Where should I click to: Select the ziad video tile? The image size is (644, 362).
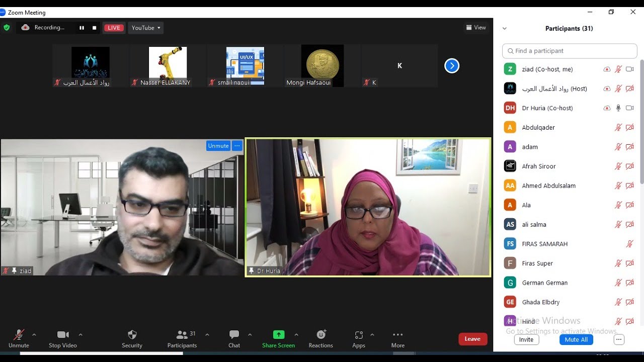click(x=122, y=207)
